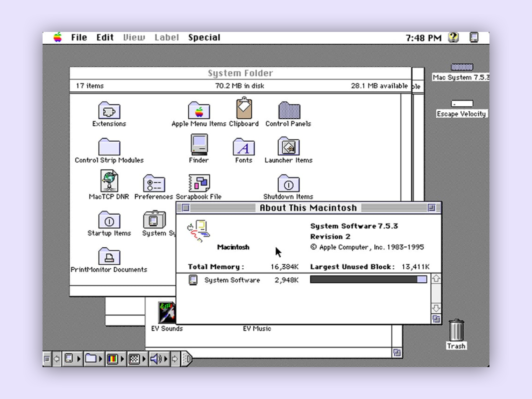Click the About This Macintosh size box
The image size is (532, 399).
click(436, 319)
